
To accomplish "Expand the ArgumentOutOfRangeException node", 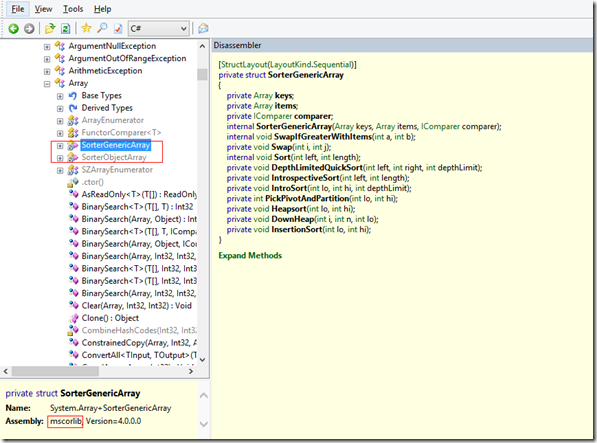I will click(x=47, y=59).
